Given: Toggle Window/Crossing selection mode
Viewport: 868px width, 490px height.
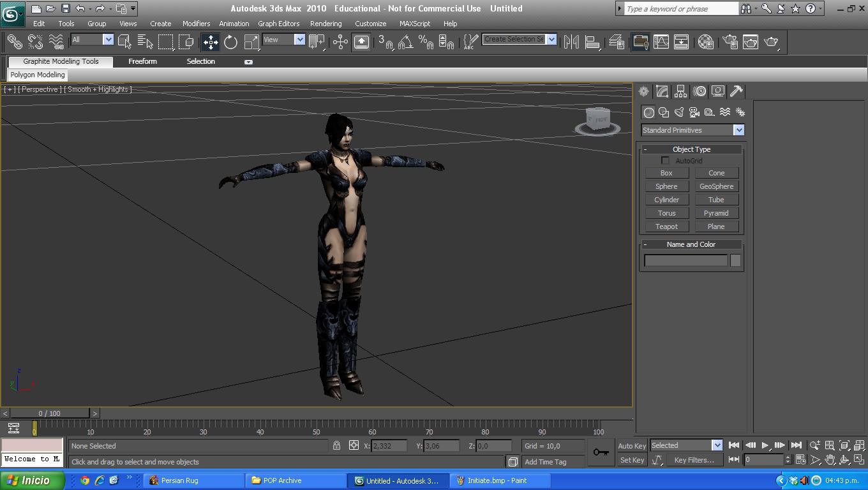Looking at the screenshot, I should tap(186, 42).
